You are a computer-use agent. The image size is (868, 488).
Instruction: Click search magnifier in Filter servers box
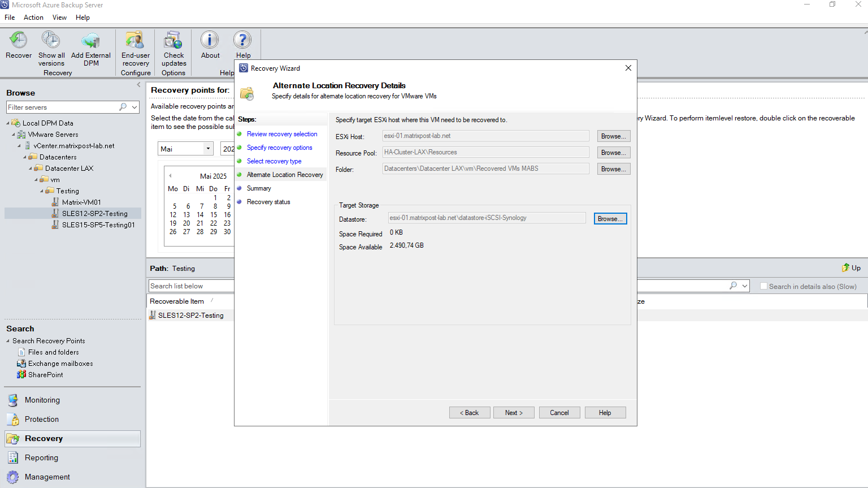point(123,107)
